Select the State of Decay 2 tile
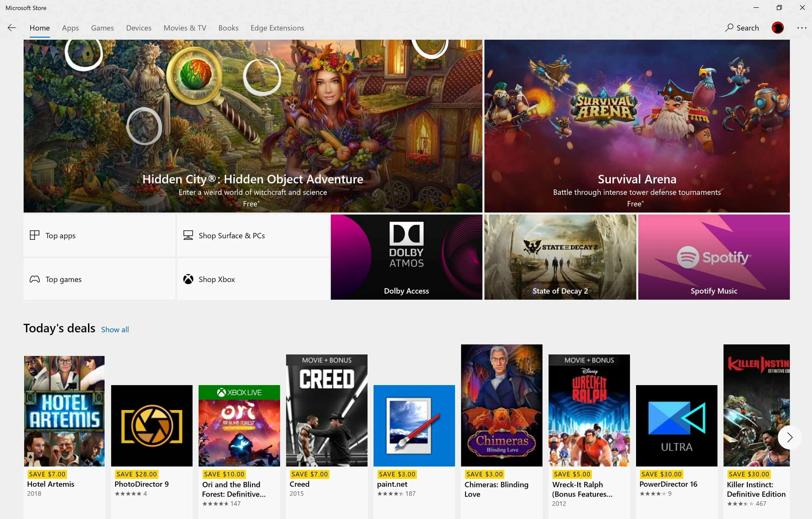The height and width of the screenshot is (519, 812). click(560, 257)
